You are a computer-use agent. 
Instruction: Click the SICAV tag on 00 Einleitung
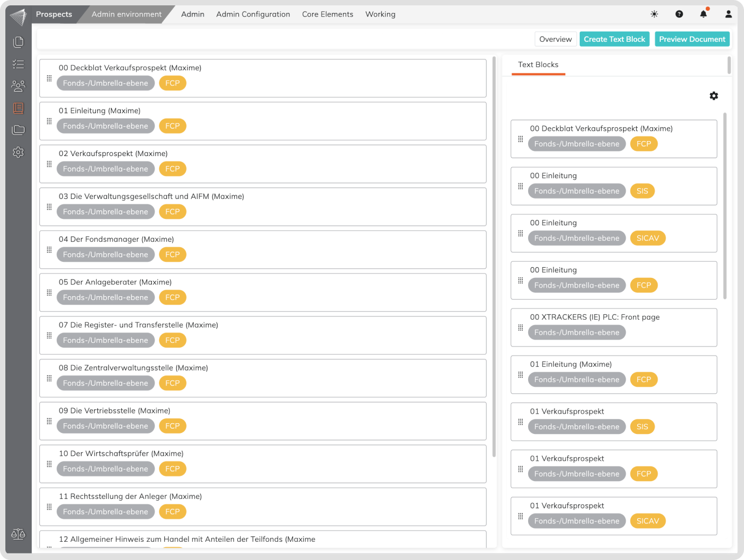[x=647, y=238]
